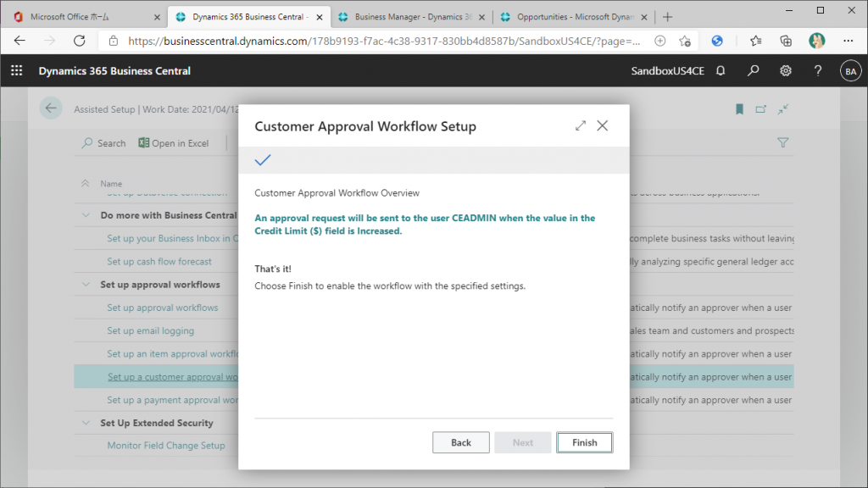This screenshot has width=868, height=488.
Task: Open Set up cash flow forecast
Action: [x=159, y=261]
